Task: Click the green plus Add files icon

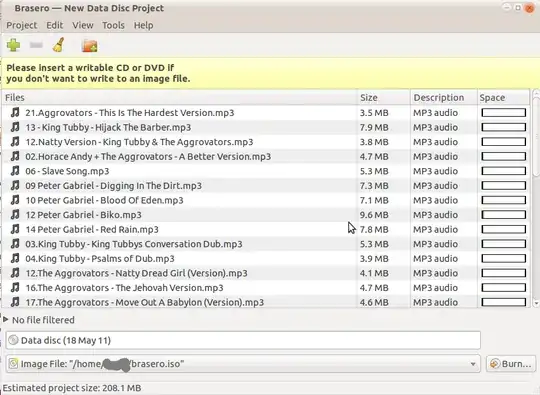Action: pyautogui.click(x=13, y=45)
